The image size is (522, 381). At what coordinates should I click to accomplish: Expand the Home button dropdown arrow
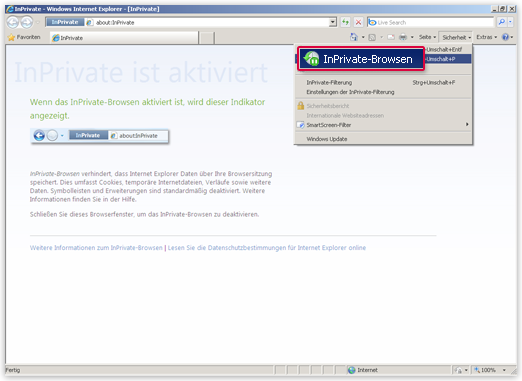363,37
